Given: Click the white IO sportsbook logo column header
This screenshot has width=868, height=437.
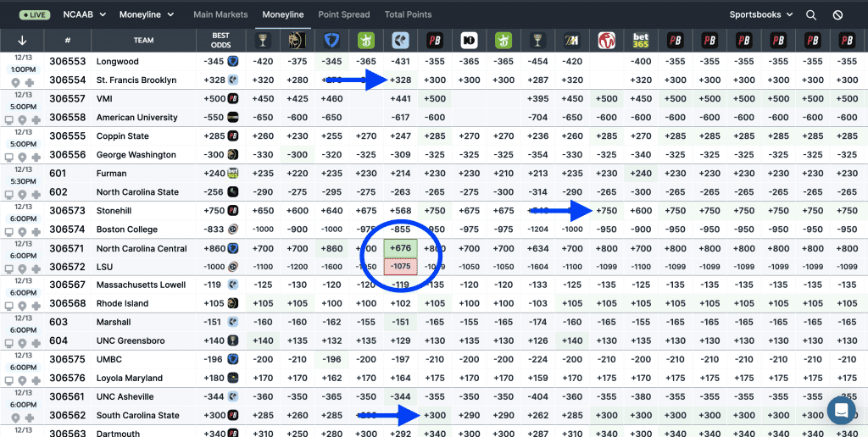Looking at the screenshot, I should (x=469, y=40).
